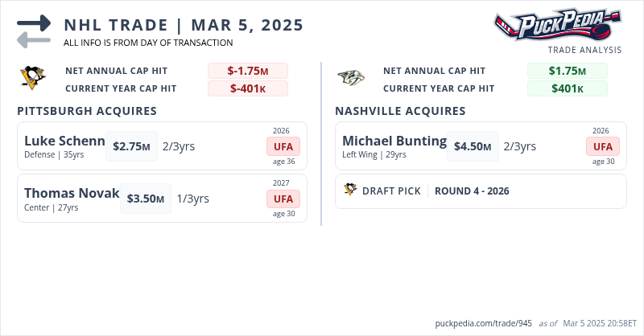Click the Penguins logo beside Draft Pick
Screen dimensions: 644x336
coord(350,191)
